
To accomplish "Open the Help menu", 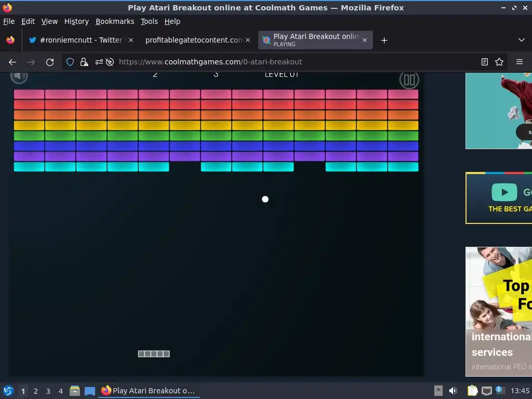I will (x=172, y=21).
